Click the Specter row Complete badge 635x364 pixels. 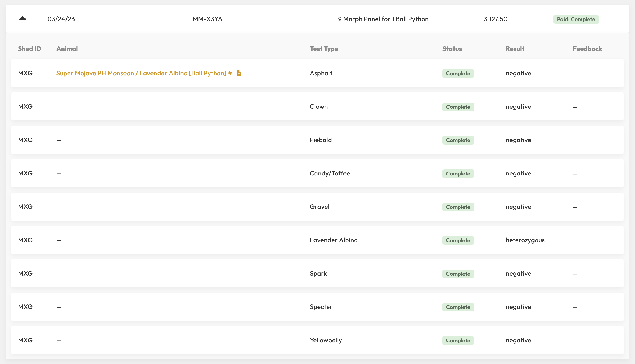tap(458, 307)
